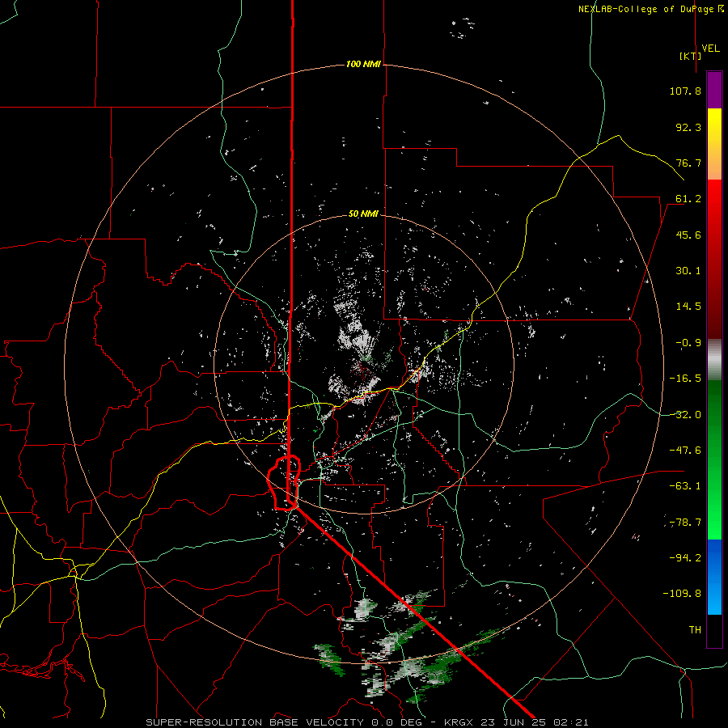This screenshot has width=728, height=728.
Task: Select the 107.8 velocity scale value
Action: (x=685, y=91)
